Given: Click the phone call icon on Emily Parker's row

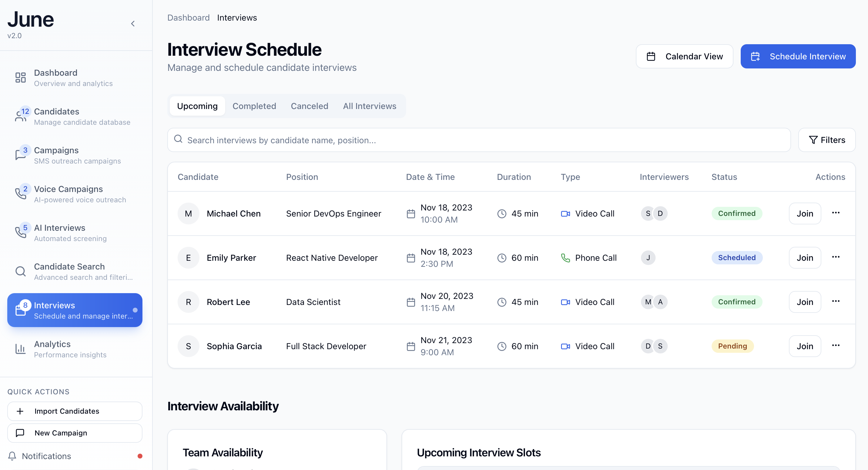Looking at the screenshot, I should (566, 257).
